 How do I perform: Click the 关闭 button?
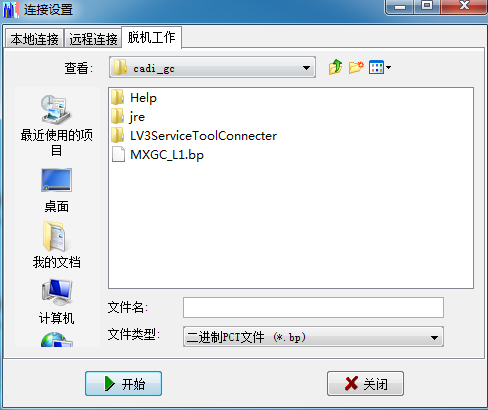coord(365,384)
